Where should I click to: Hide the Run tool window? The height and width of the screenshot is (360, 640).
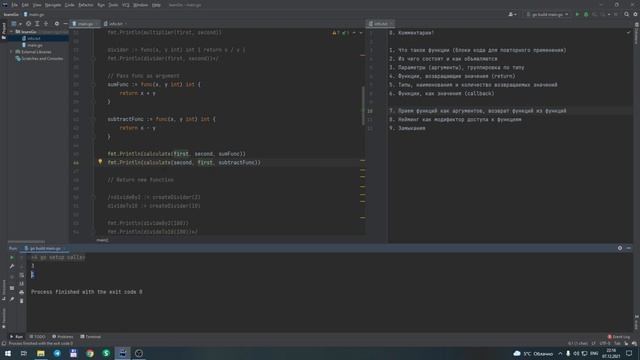coord(629,248)
